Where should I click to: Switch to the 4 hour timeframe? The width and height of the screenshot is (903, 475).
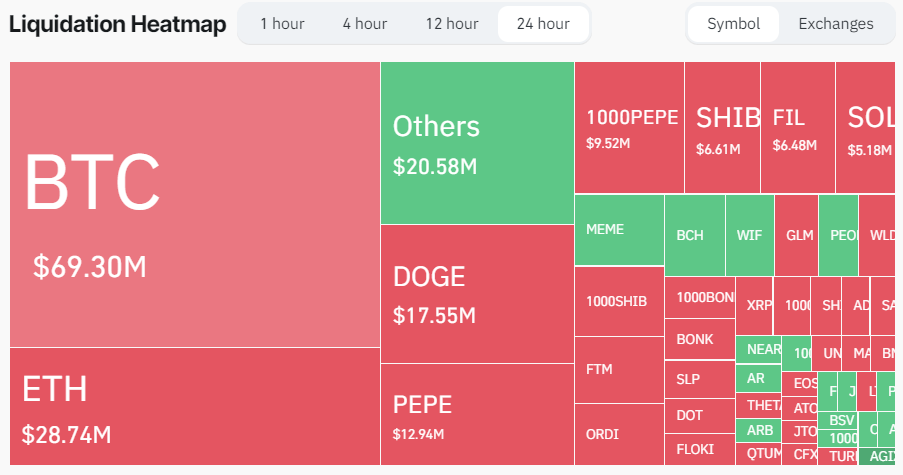364,24
